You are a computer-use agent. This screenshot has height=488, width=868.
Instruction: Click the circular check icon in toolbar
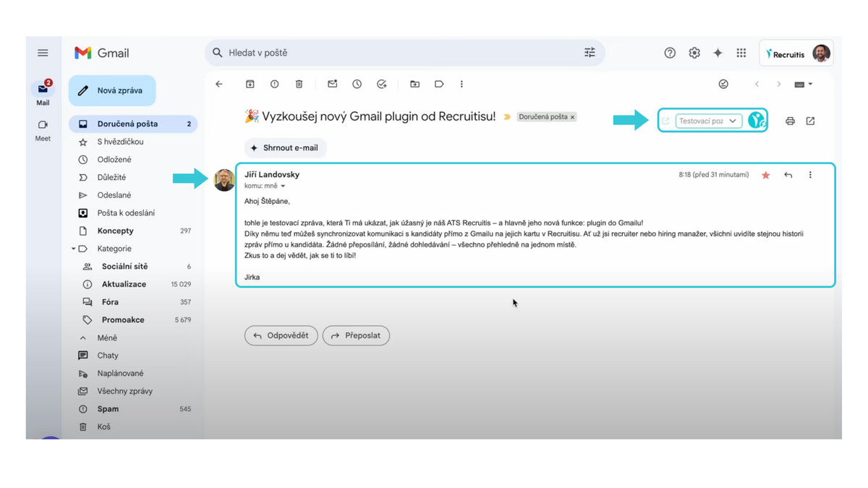point(723,84)
